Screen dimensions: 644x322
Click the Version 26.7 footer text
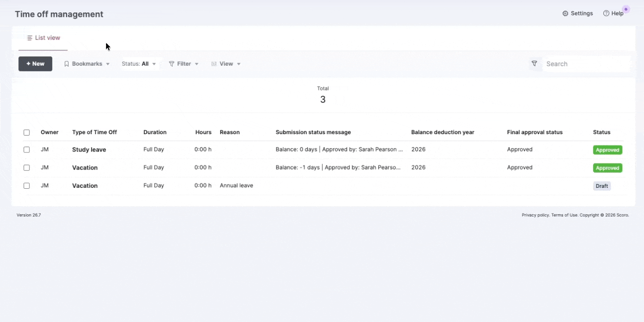coord(29,215)
